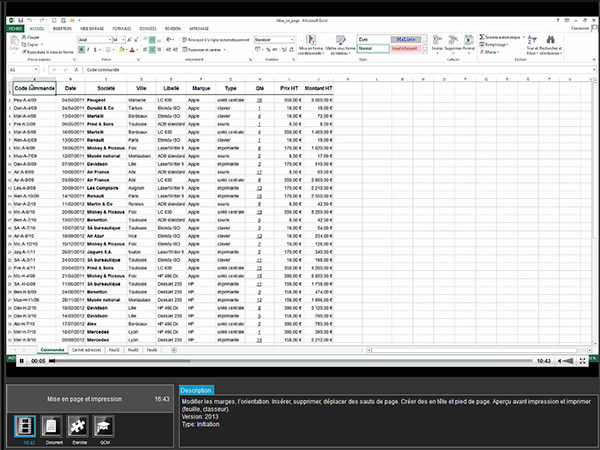The height and width of the screenshot is (450, 600).
Task: Click the video progress bar
Action: tap(291, 361)
